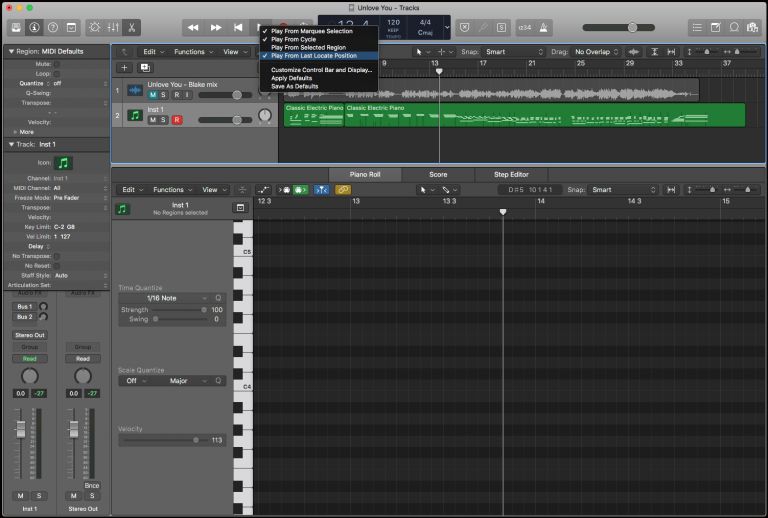Open the Mixer faders icon
Screen dimensions: 768x518
(x=113, y=27)
